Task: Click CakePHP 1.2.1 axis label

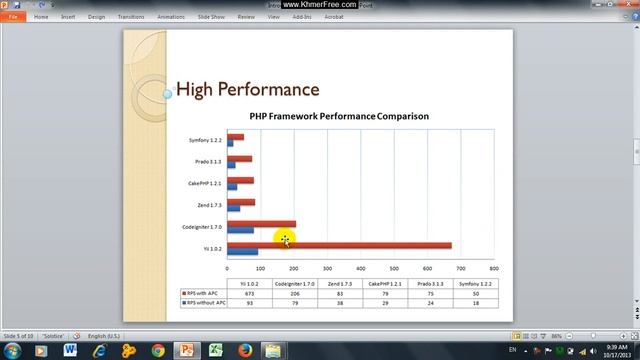Action: pyautogui.click(x=204, y=183)
